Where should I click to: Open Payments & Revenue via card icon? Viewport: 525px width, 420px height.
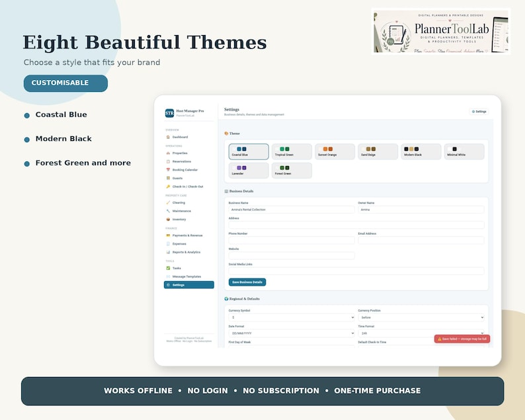[x=168, y=235]
